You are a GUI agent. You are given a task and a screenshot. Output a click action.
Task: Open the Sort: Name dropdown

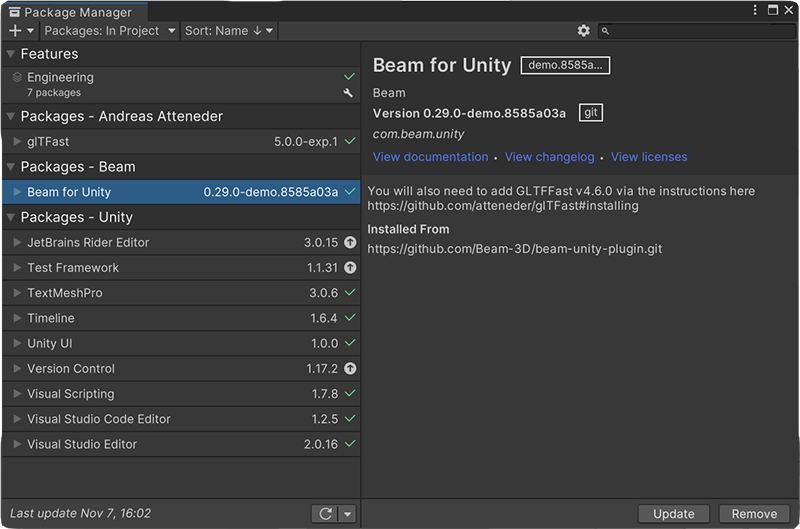pos(229,31)
